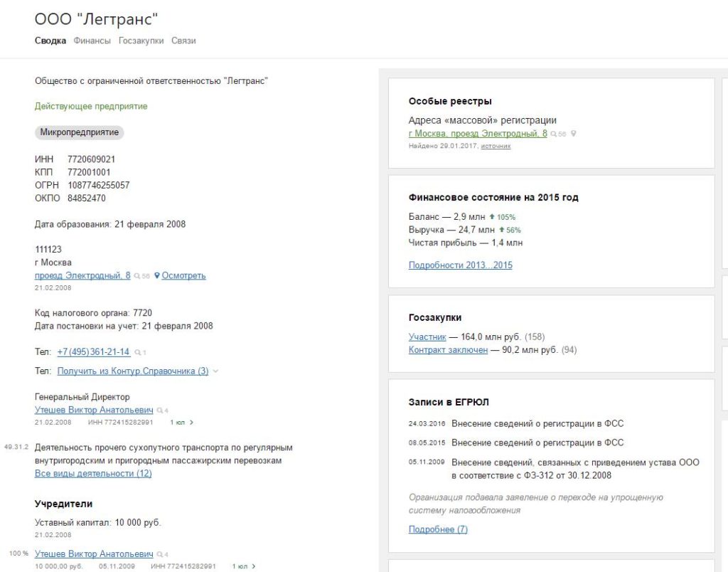Expand director's '1 юл' chevron
The image size is (728, 572).
click(191, 423)
